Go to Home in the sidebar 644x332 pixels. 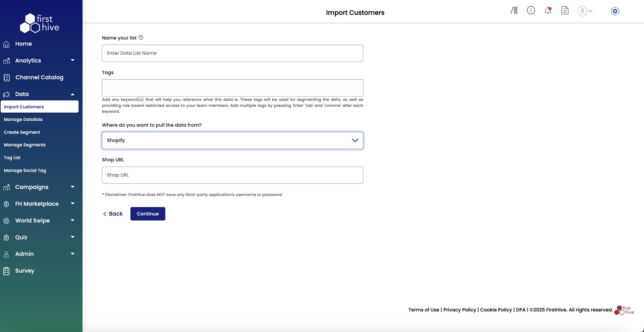pyautogui.click(x=23, y=44)
